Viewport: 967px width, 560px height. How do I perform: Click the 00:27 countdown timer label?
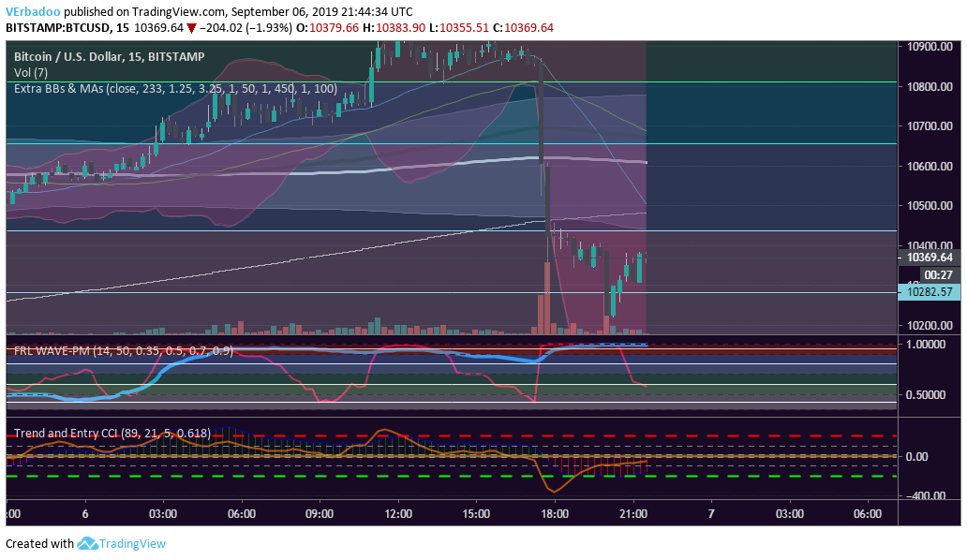(938, 274)
